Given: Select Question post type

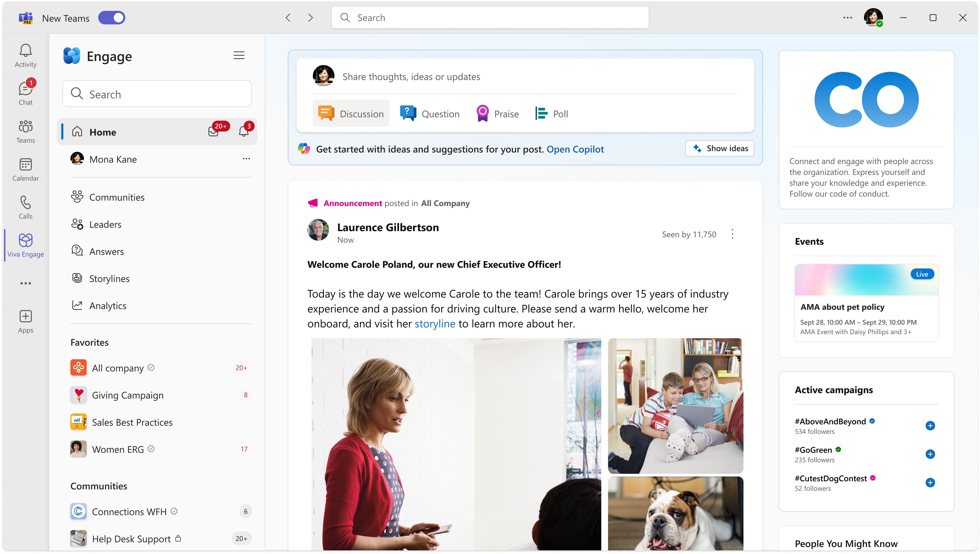Looking at the screenshot, I should tap(430, 113).
